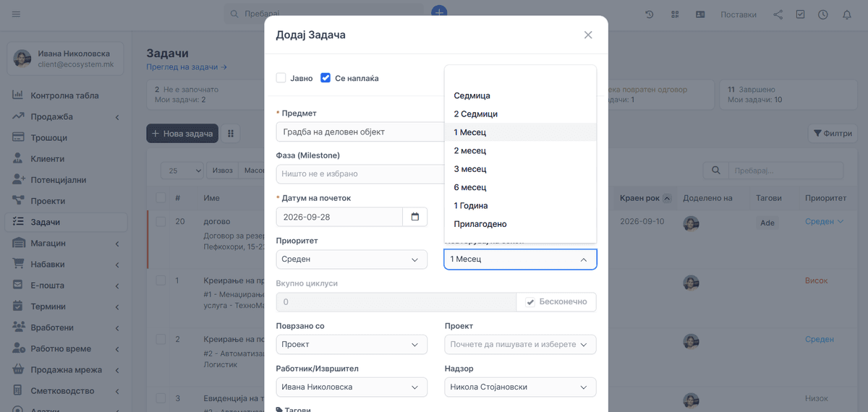Viewport: 868px width, 412px height.
Task: Click the Предмет text field
Action: point(360,132)
